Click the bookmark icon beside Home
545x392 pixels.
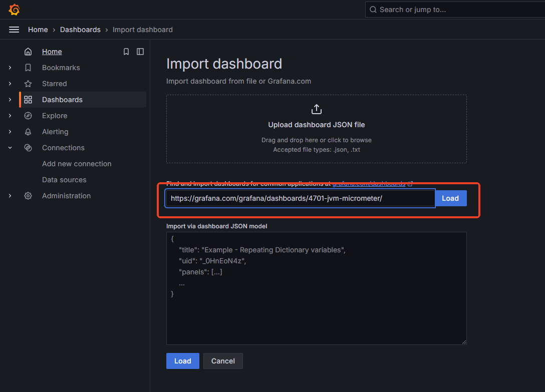coord(126,52)
